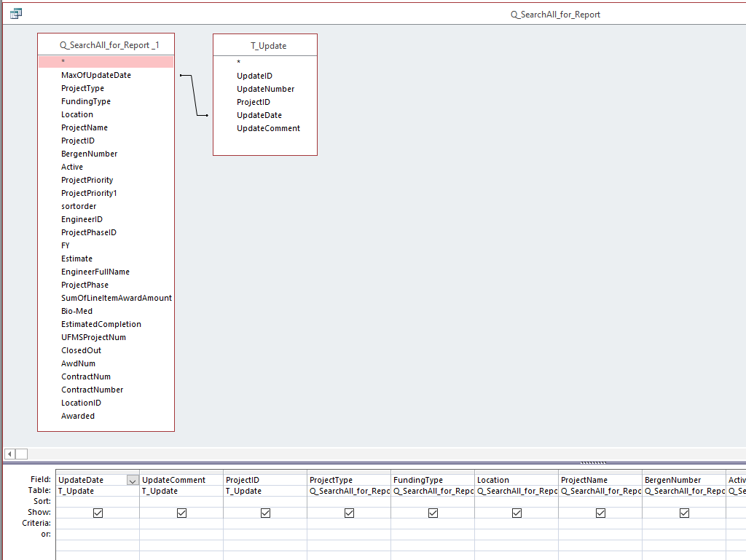Uncheck Show for the UpdateDate column
The height and width of the screenshot is (560, 746).
point(98,513)
